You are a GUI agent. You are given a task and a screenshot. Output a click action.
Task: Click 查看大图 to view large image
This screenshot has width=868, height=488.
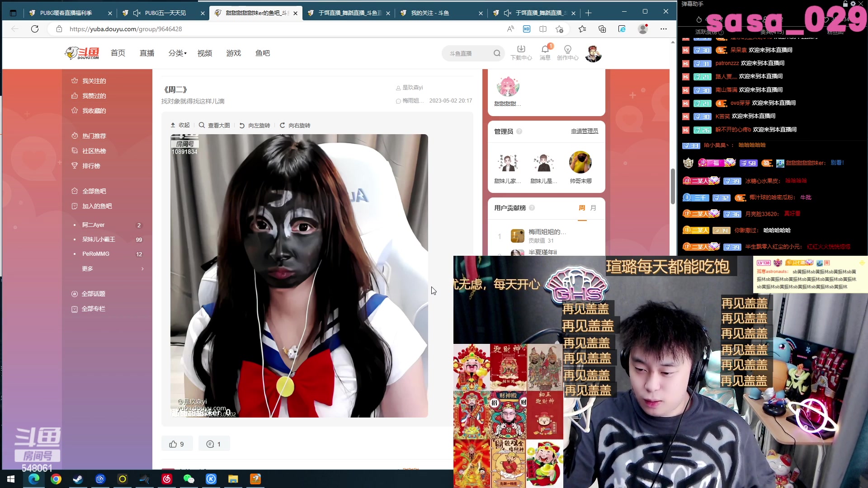click(x=214, y=125)
